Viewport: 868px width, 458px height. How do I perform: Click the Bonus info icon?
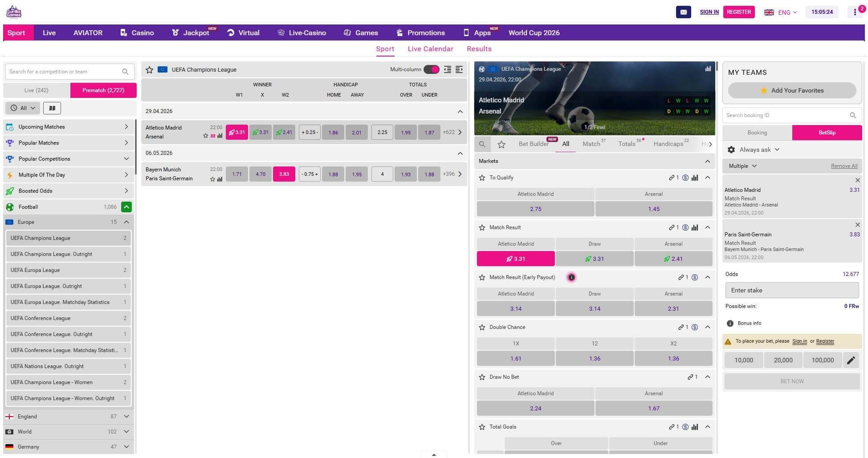click(x=730, y=324)
